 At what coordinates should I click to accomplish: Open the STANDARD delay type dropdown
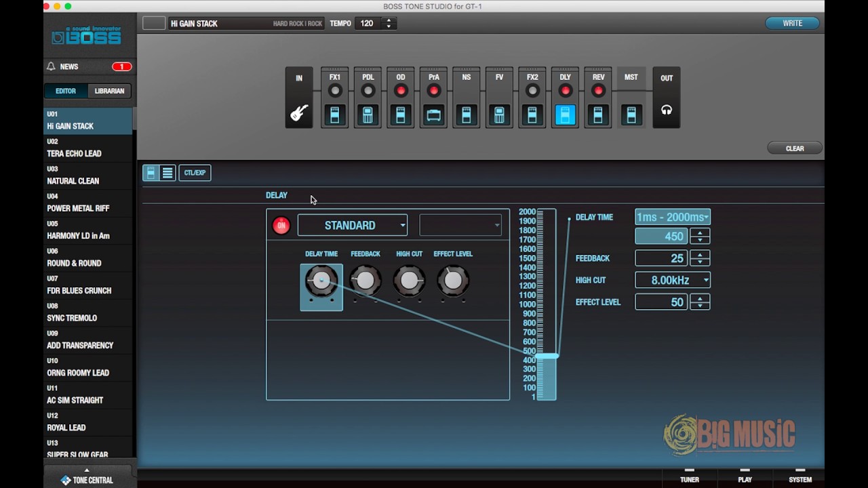[x=353, y=225]
